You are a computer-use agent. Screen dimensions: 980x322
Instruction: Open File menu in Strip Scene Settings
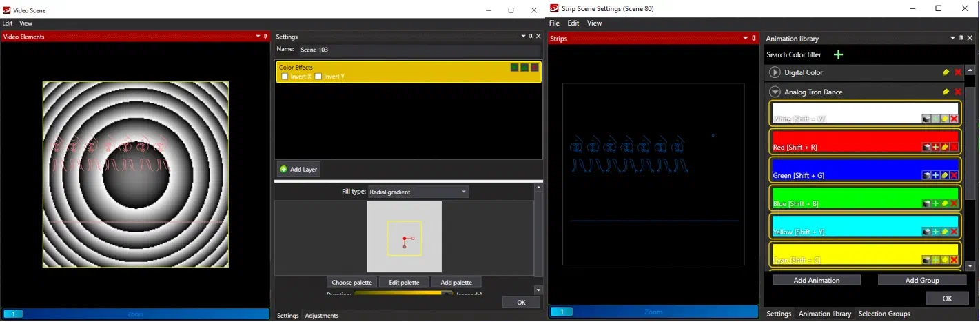[x=554, y=23]
